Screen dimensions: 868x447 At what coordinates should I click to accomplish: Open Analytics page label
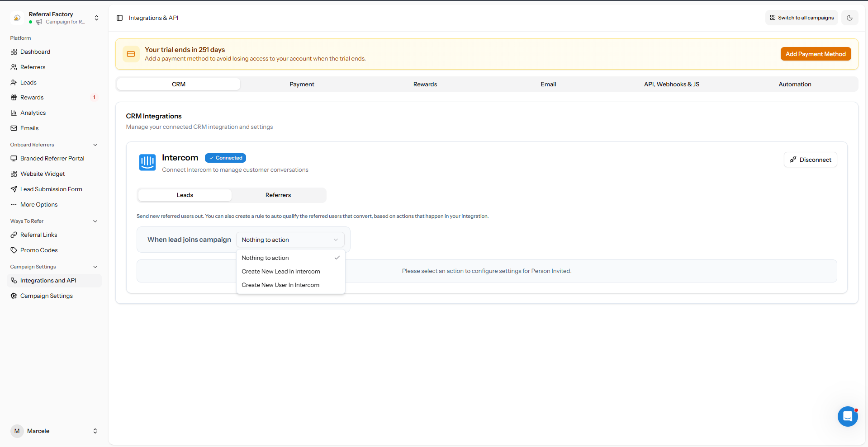click(33, 113)
